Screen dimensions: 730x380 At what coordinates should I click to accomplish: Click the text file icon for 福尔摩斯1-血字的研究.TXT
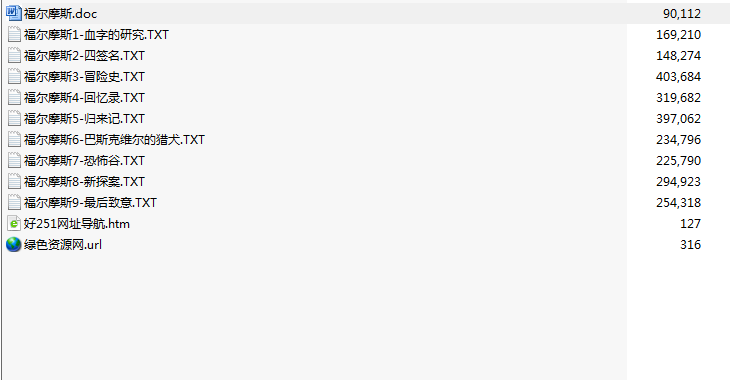14,34
